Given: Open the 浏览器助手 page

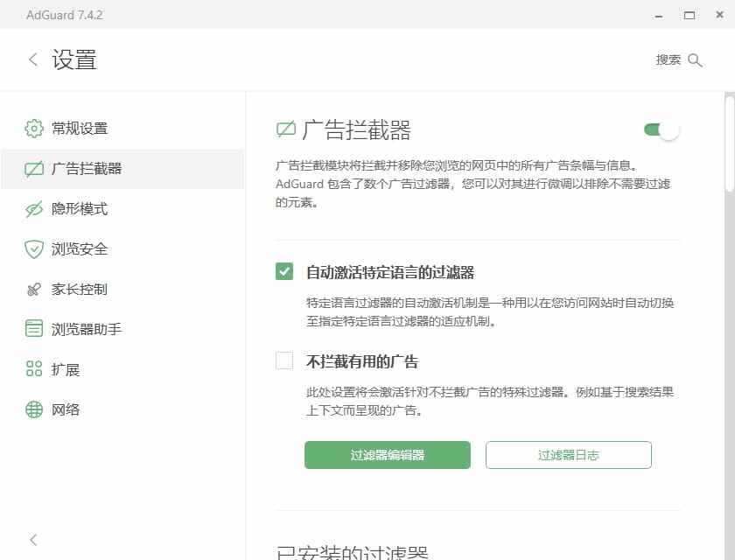Looking at the screenshot, I should (122, 329).
